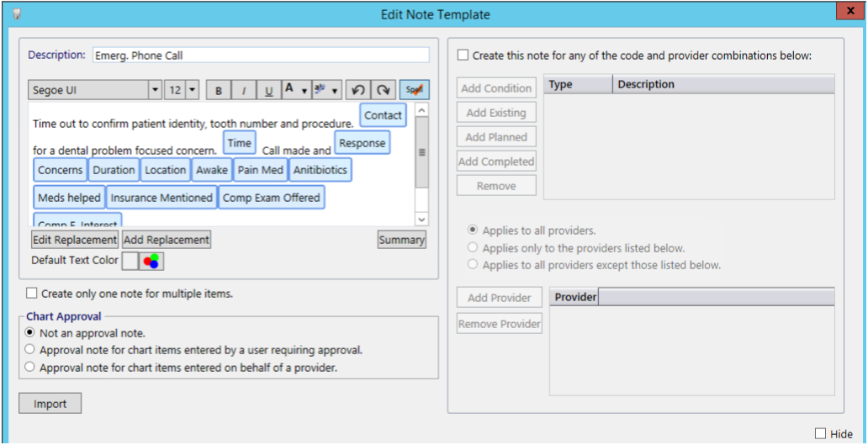Toggle the spell check icon

pyautogui.click(x=414, y=90)
